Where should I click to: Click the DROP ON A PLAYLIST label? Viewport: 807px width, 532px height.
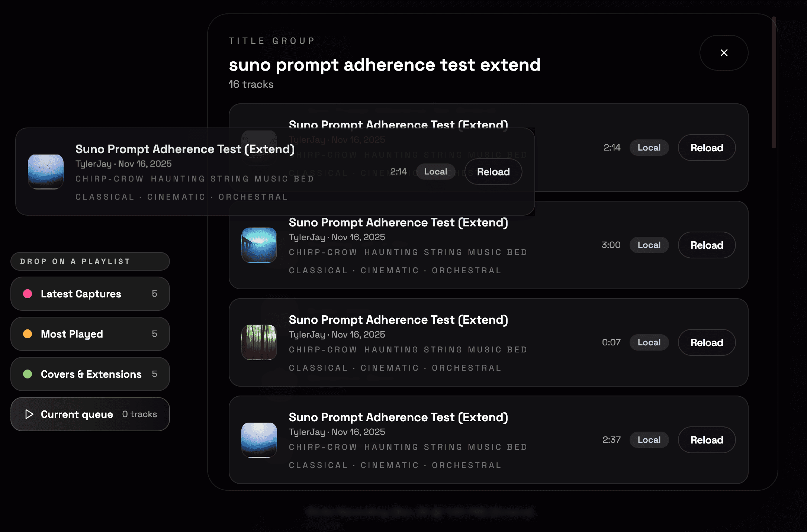coord(75,261)
